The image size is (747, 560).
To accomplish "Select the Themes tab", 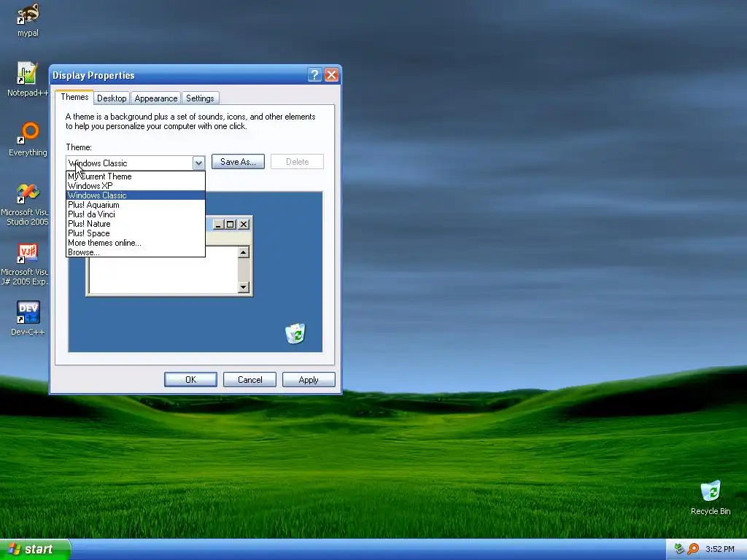I will [74, 97].
